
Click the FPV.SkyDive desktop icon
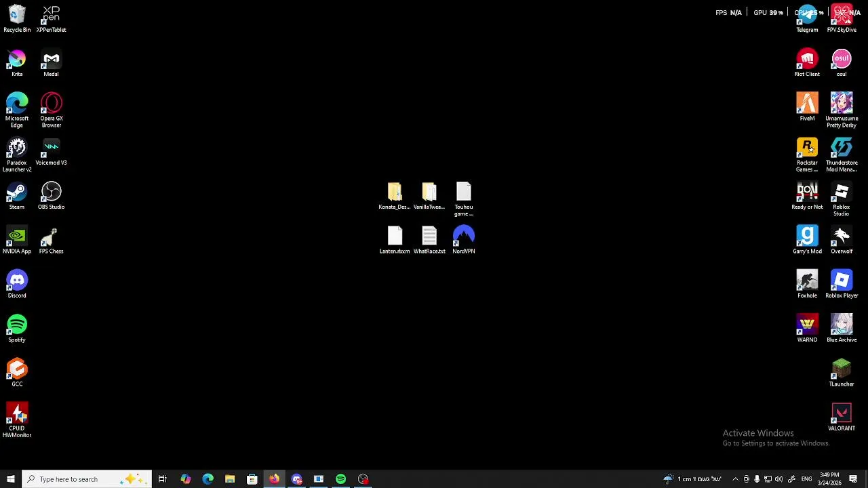pos(842,19)
